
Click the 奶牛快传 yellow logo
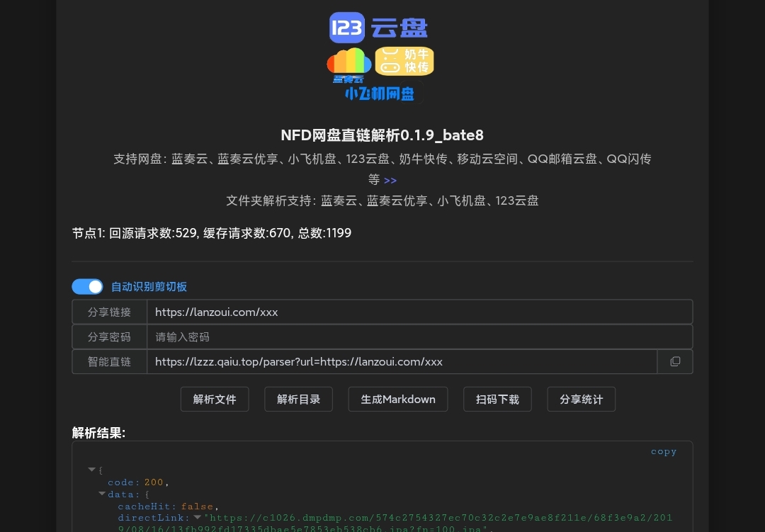[x=404, y=61]
